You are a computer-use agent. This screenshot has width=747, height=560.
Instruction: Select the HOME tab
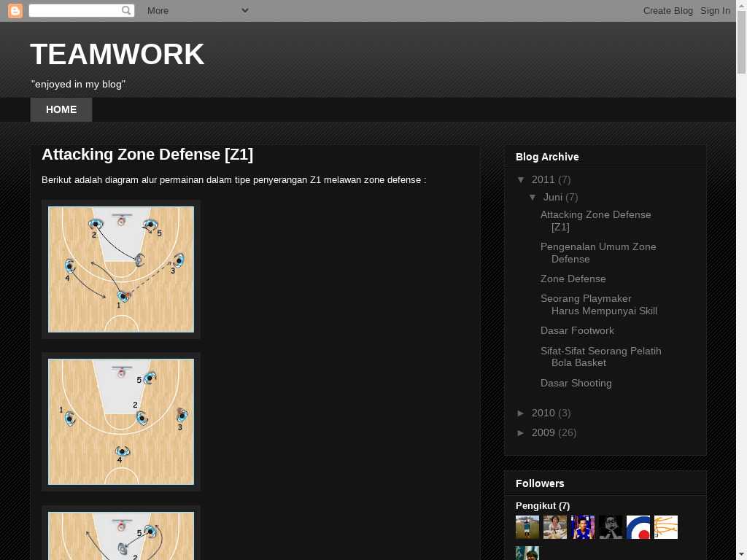61,109
